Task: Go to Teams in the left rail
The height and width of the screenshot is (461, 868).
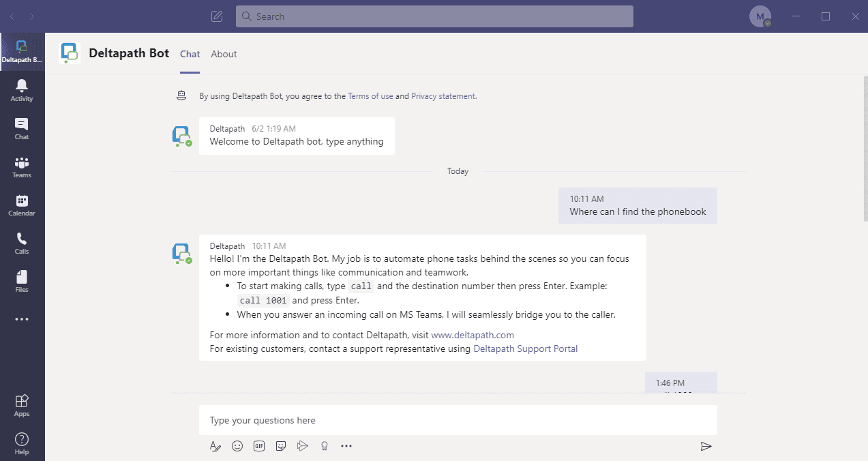Action: point(22,166)
